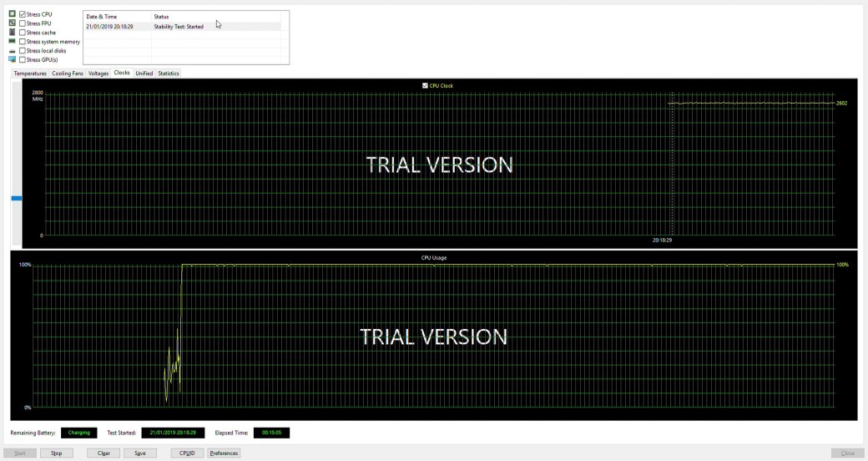Open the Unified tab
Viewport: 868px width, 461px height.
pos(144,73)
